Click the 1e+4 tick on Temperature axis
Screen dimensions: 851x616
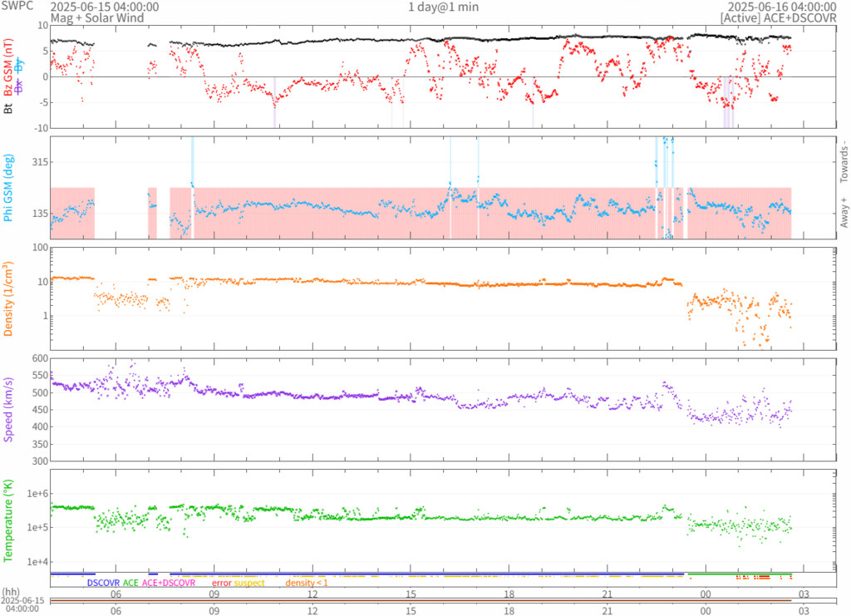click(x=38, y=562)
